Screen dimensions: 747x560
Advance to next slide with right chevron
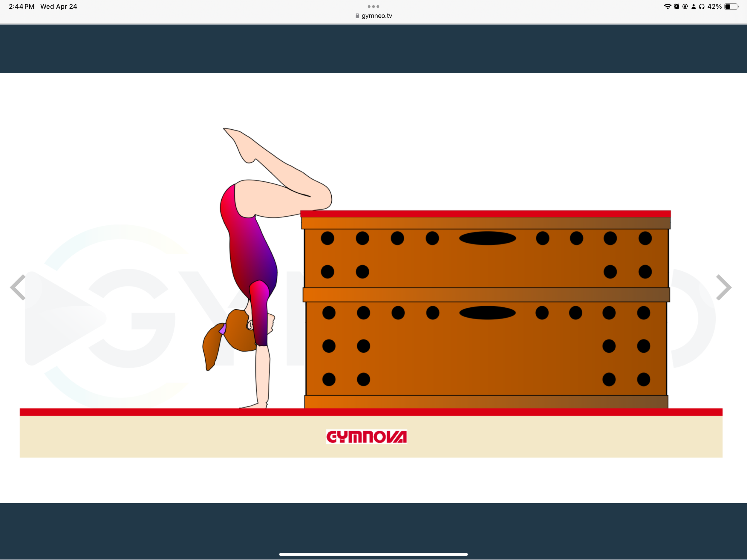point(723,287)
